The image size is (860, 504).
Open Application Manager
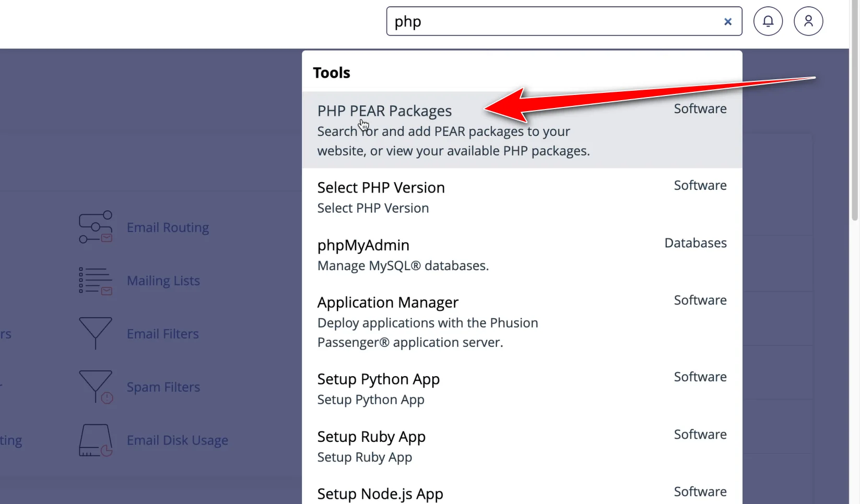(x=387, y=302)
